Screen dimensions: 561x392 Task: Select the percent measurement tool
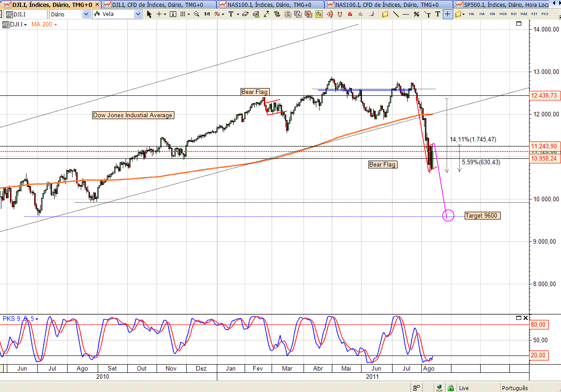[416, 14]
